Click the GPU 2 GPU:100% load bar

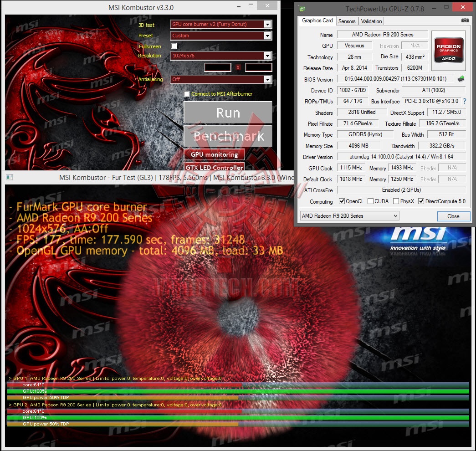(x=238, y=418)
